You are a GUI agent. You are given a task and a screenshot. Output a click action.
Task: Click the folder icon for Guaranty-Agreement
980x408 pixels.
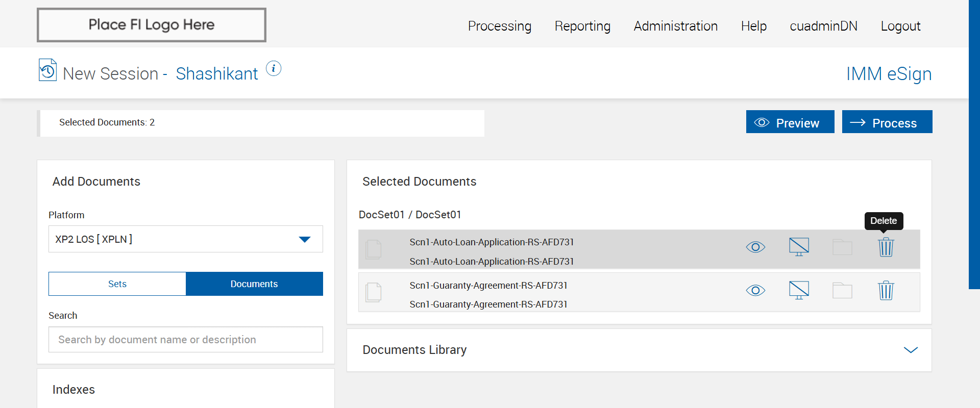pyautogui.click(x=842, y=291)
